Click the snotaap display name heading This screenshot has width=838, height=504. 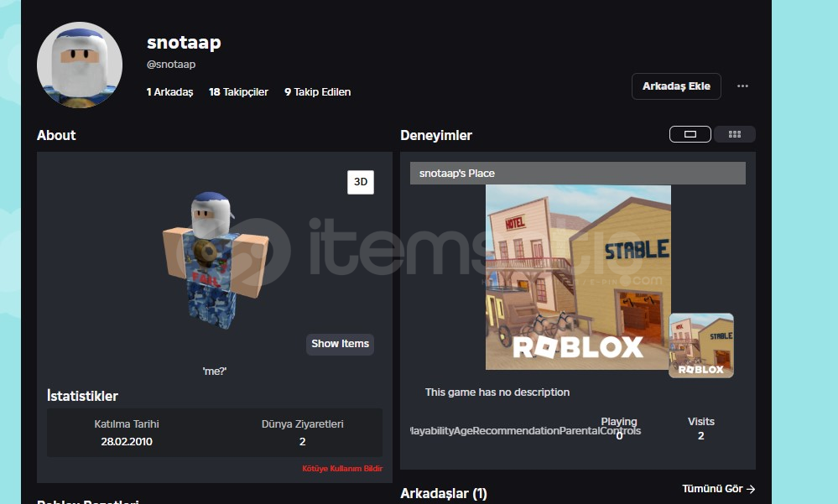point(184,42)
